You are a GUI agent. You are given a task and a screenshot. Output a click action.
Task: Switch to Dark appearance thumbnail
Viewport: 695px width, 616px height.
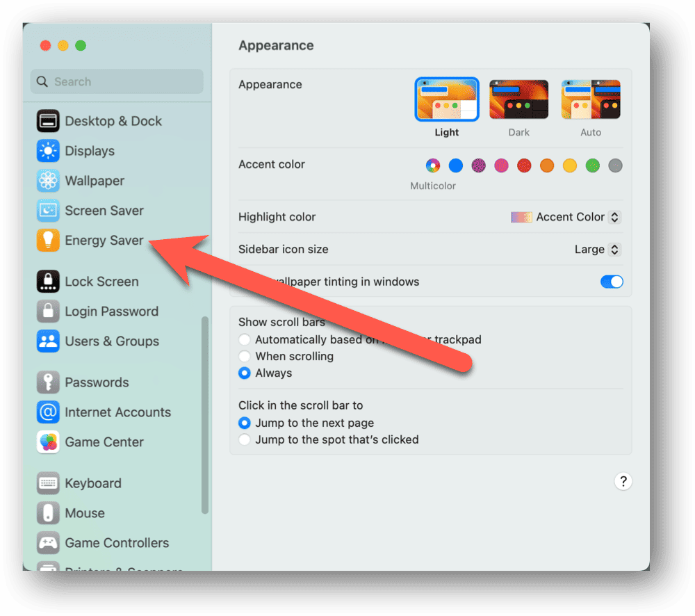tap(518, 99)
